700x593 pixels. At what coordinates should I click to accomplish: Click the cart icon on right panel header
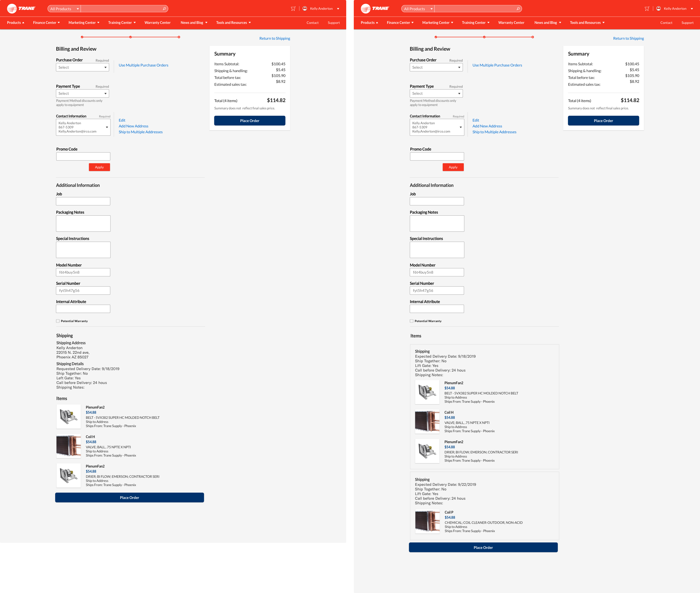coord(646,8)
